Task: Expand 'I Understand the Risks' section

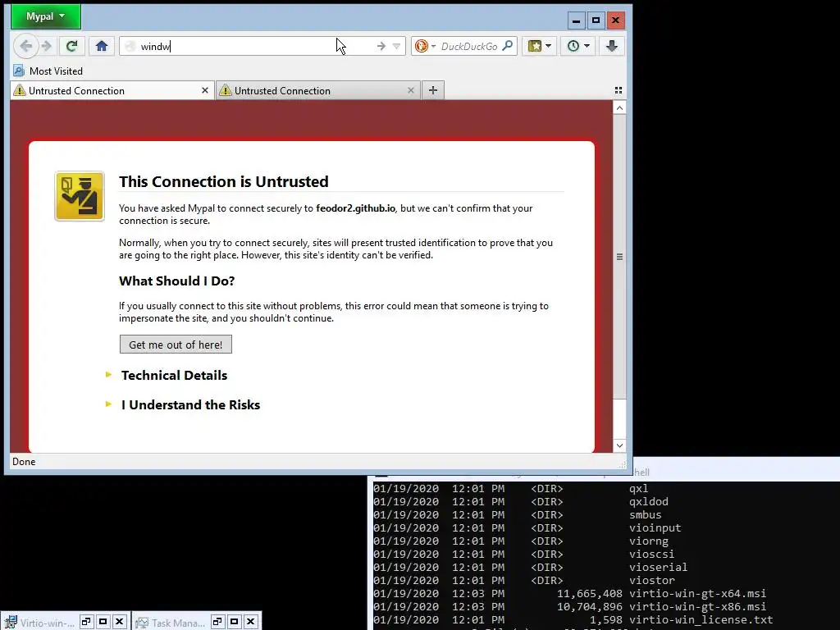Action: pos(190,404)
